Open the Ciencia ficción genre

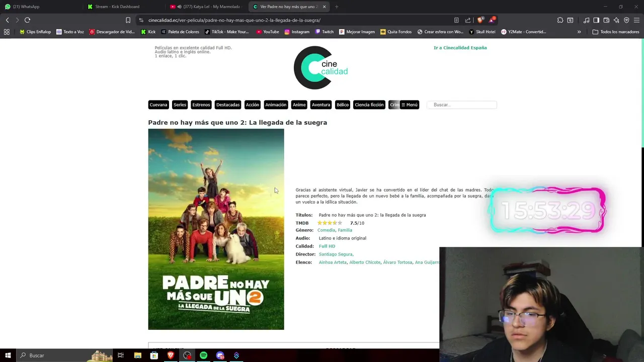369,105
